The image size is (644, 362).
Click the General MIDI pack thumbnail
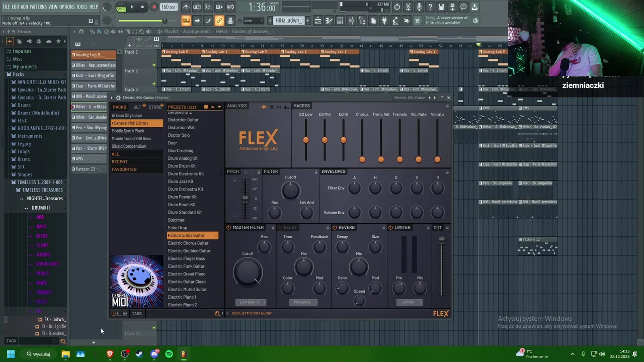pos(137,282)
